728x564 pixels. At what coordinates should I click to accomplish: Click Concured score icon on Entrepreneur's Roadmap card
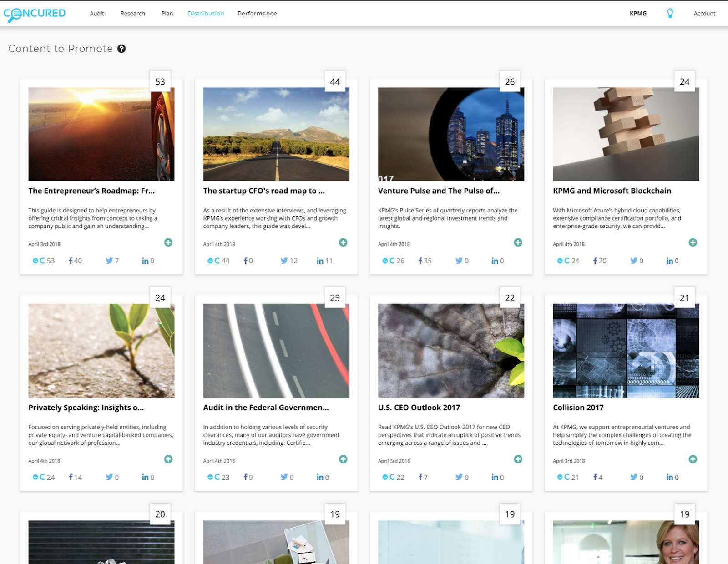(39, 261)
